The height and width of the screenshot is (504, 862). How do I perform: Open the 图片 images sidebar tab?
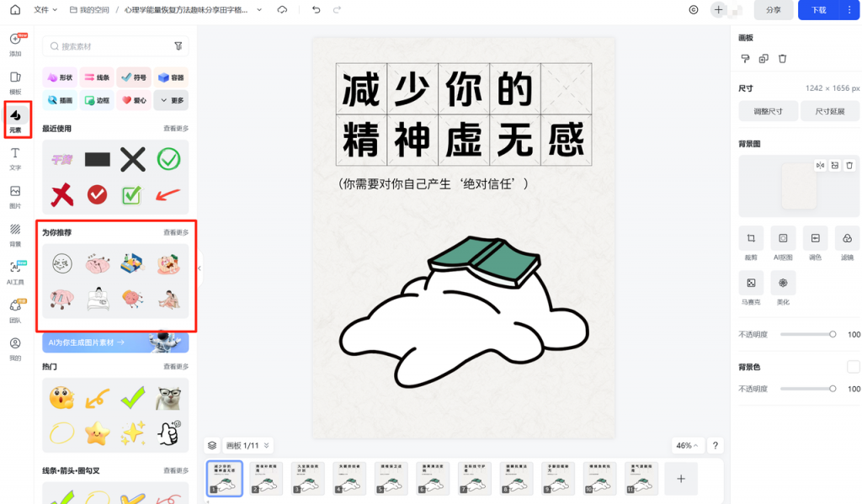[x=15, y=197]
